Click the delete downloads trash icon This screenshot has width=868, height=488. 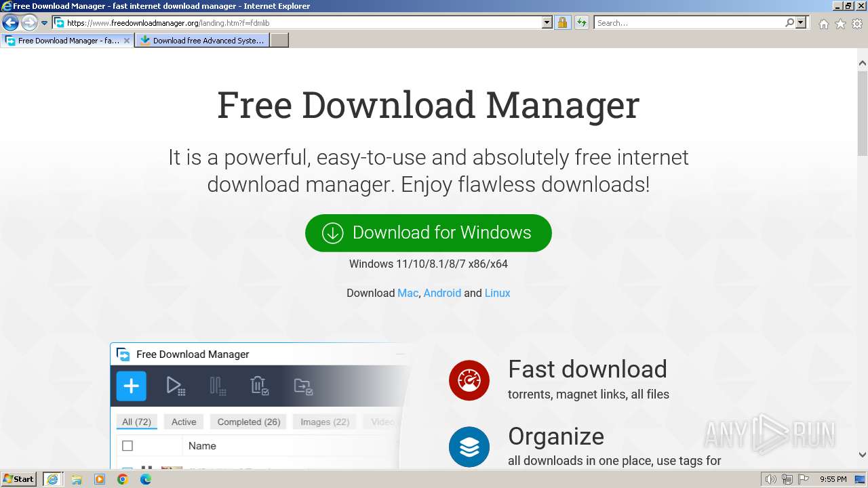pos(260,386)
